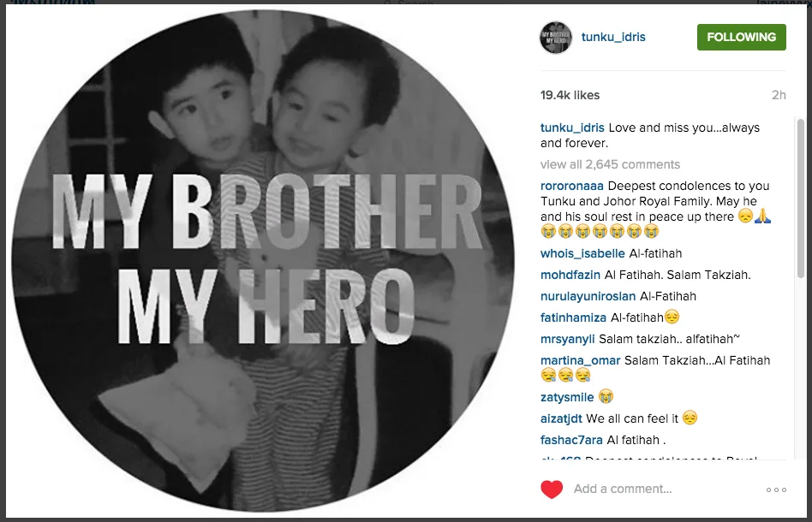Click tunku_idris profile avatar picture
This screenshot has height=522, width=812.
click(x=556, y=38)
